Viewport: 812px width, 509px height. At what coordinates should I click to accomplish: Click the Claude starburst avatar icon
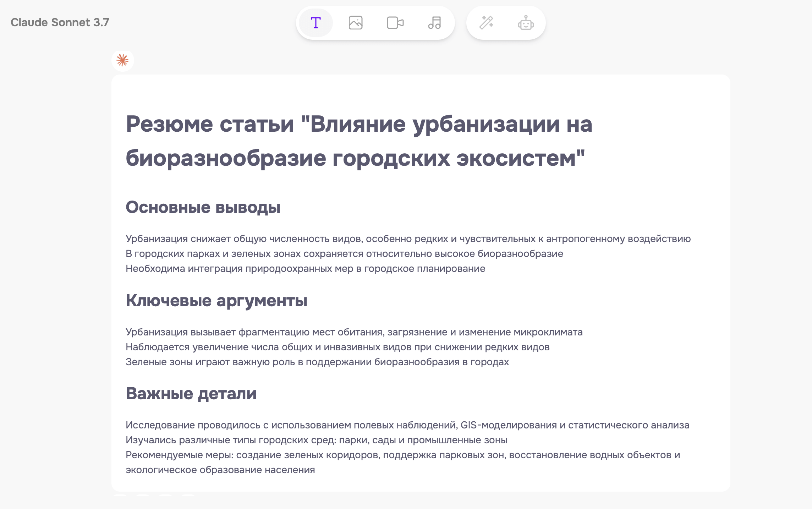[x=122, y=60]
